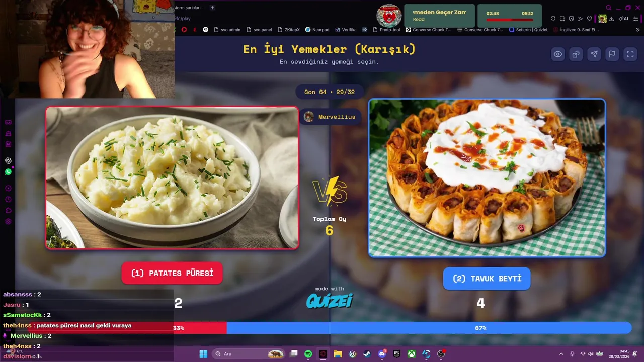This screenshot has height=362, width=644.
Task: Open the Photo-tool bookmark
Action: [386, 30]
